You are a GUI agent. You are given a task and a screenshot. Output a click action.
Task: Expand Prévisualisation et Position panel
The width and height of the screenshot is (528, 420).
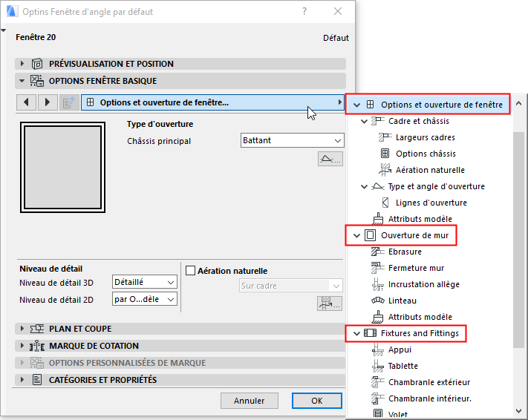[x=22, y=63]
